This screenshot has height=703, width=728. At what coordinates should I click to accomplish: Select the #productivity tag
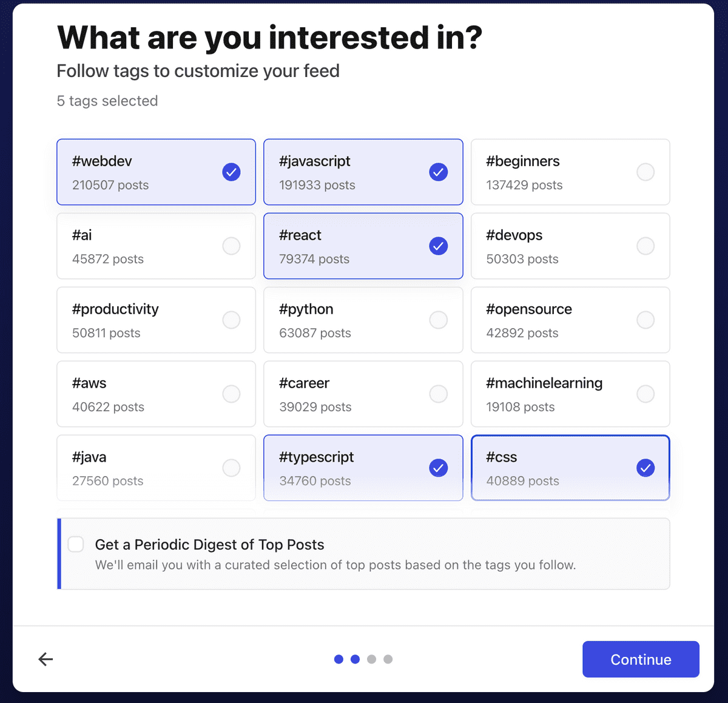pos(156,320)
